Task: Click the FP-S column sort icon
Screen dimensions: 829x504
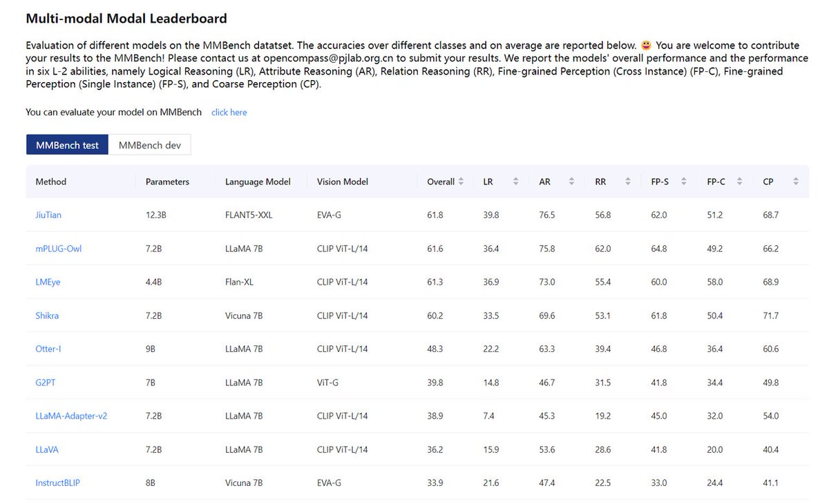Action: pos(684,181)
